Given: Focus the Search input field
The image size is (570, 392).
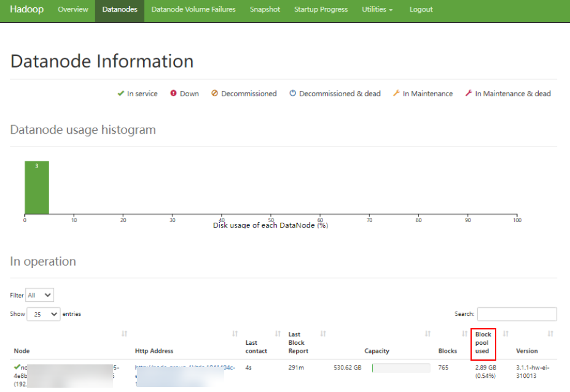Looking at the screenshot, I should 517,314.
